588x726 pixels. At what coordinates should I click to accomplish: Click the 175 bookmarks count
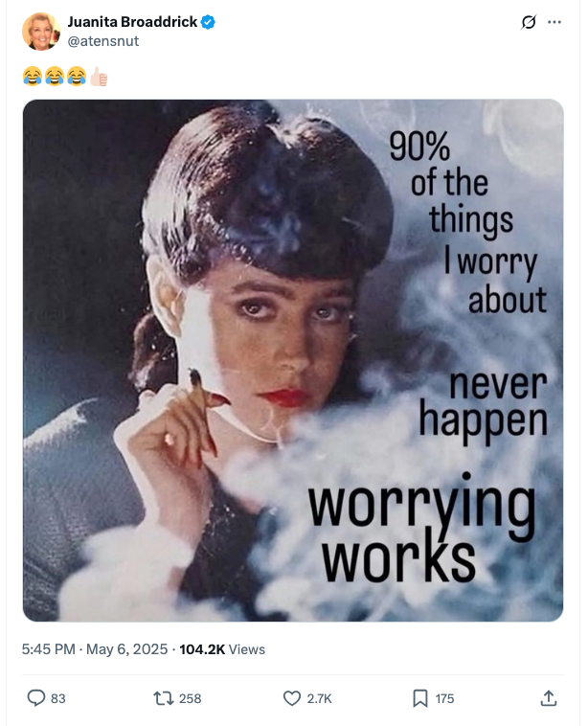[444, 698]
